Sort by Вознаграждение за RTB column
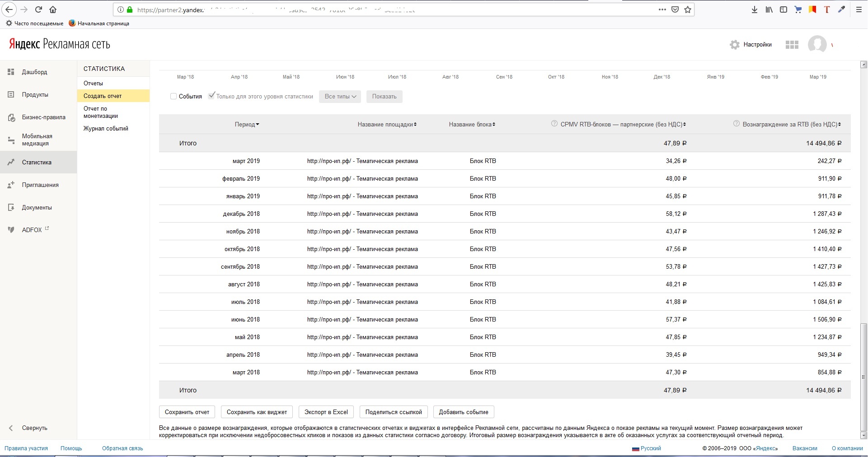 792,125
